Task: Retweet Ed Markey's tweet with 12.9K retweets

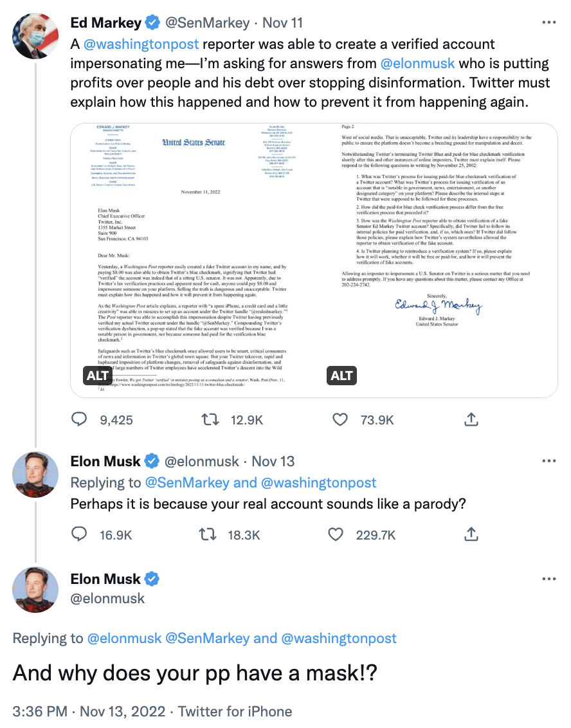Action: (x=210, y=420)
